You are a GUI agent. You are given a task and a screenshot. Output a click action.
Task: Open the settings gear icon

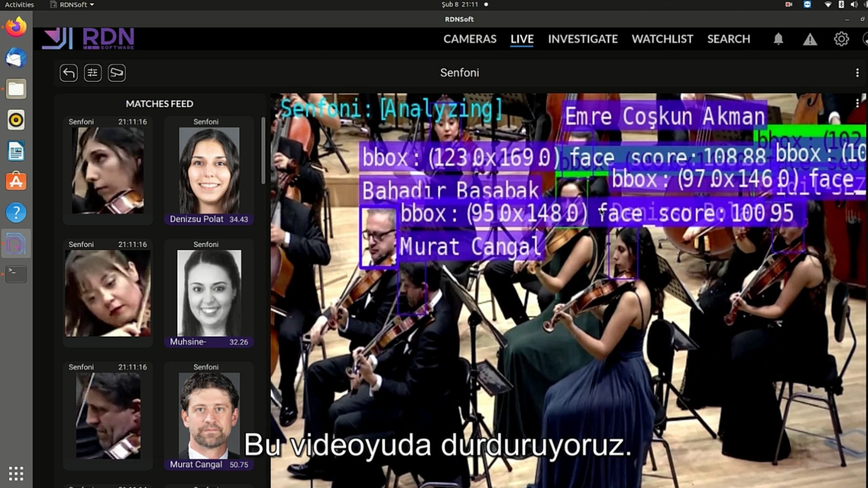tap(841, 39)
